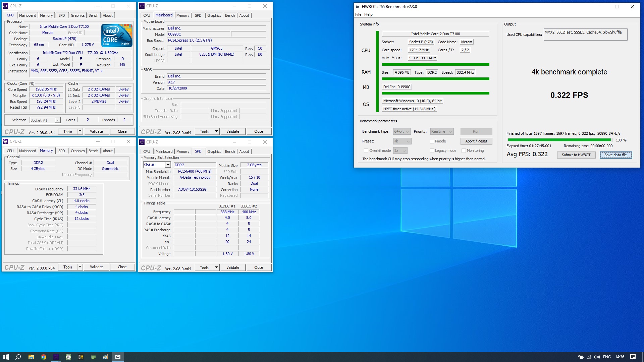The image size is (644, 362).
Task: Open the SuperPi taskbar icon
Action: point(68,357)
